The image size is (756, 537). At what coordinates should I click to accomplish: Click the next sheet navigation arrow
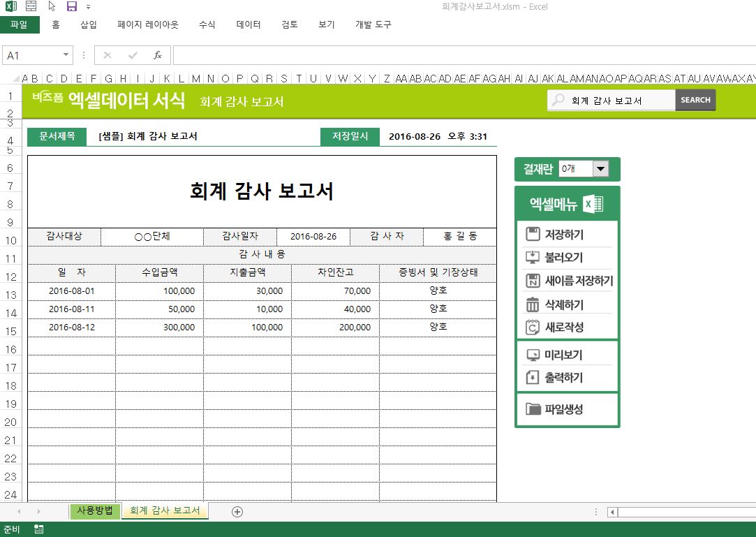[x=38, y=511]
